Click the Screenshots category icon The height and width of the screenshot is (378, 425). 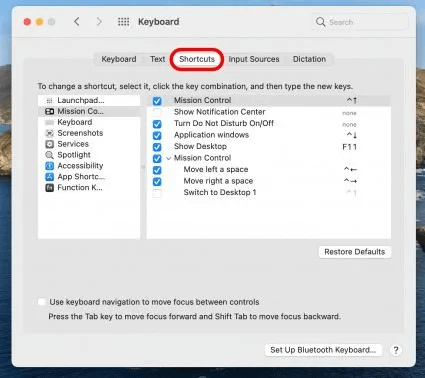pyautogui.click(x=49, y=133)
